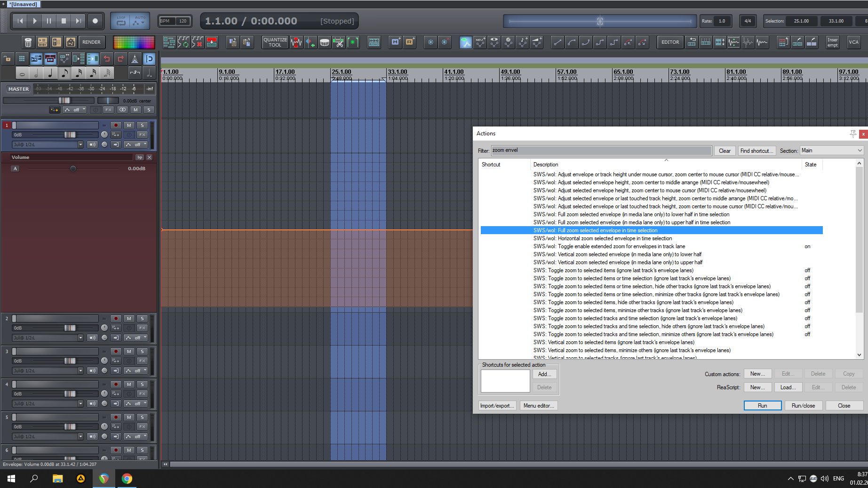
Task: Click the undo arrow icon
Action: coord(107,59)
